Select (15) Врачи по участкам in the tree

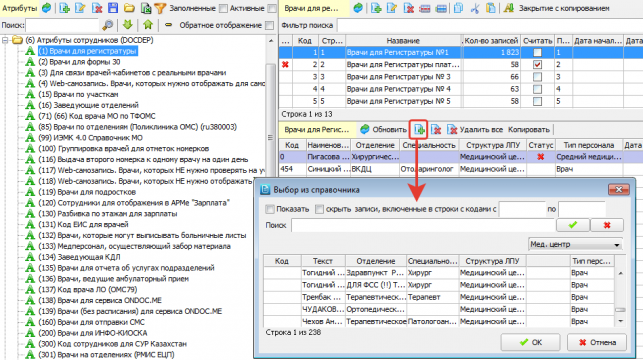tap(78, 94)
